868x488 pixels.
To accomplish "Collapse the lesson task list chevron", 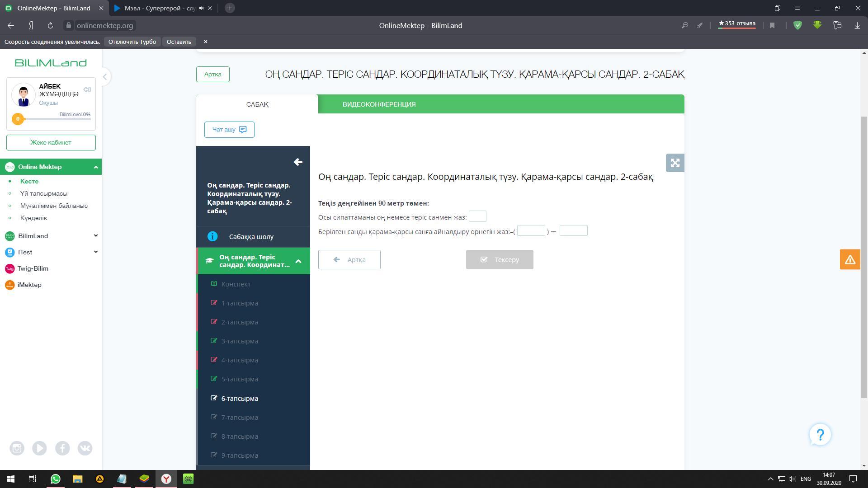I will pyautogui.click(x=298, y=261).
